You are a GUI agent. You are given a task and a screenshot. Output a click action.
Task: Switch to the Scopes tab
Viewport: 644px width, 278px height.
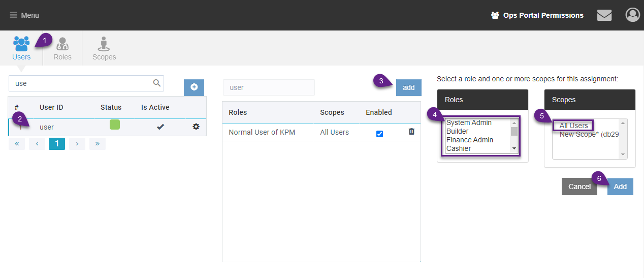pyautogui.click(x=104, y=49)
